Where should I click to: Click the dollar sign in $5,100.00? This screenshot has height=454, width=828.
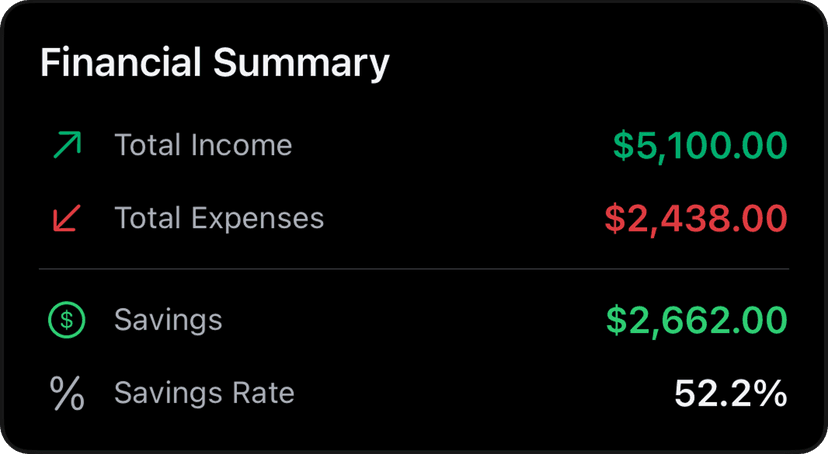(x=623, y=146)
